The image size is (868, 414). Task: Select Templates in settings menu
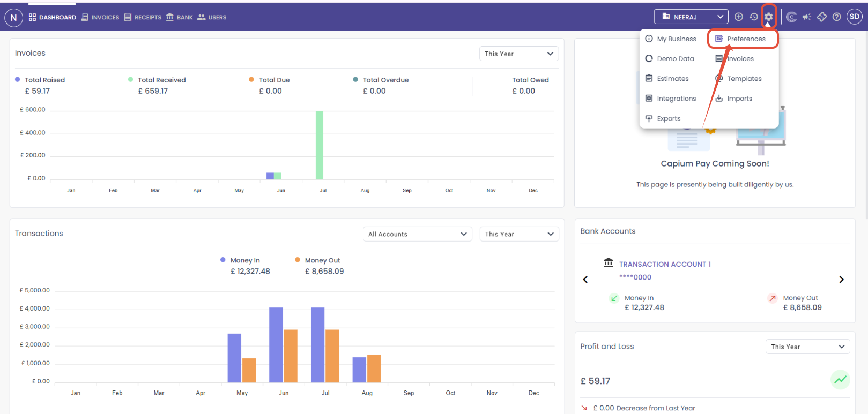point(738,78)
